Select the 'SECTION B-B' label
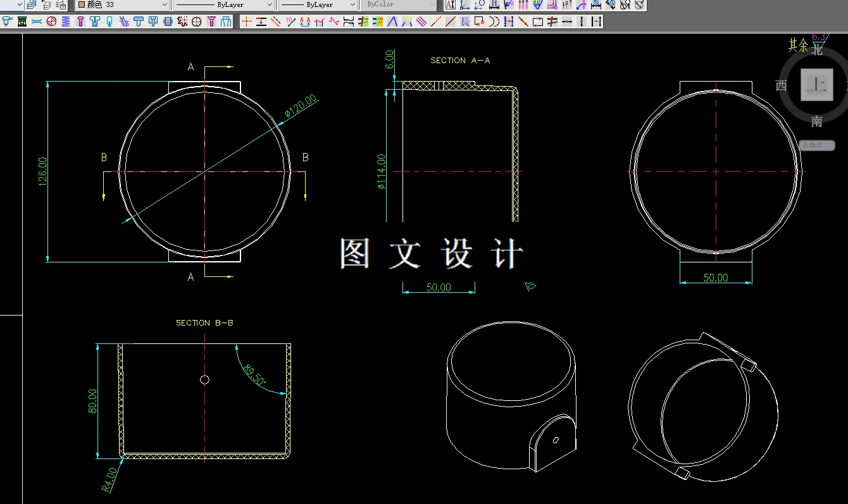 [x=204, y=323]
